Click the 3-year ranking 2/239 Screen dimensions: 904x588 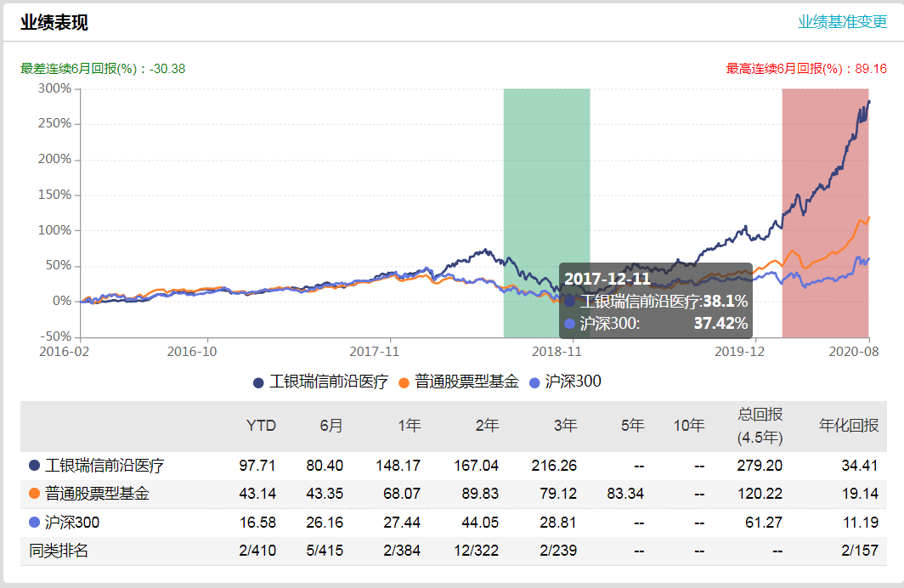558,551
